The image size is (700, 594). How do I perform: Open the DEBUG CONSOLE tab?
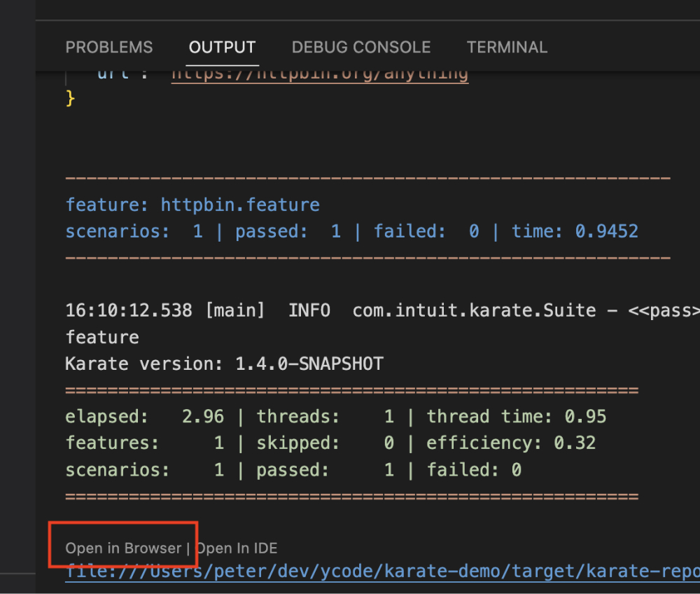[361, 48]
